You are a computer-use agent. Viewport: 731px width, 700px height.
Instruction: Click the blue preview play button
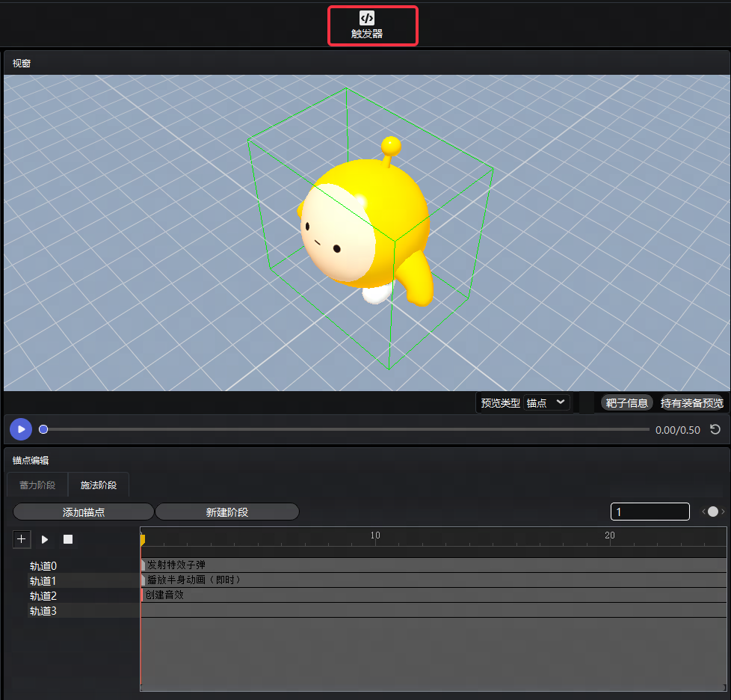point(21,429)
